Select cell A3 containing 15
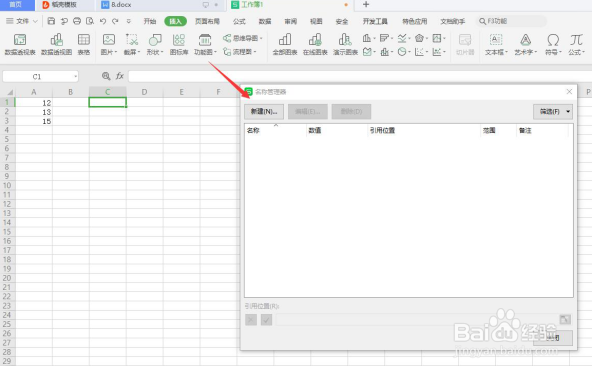 (34, 121)
